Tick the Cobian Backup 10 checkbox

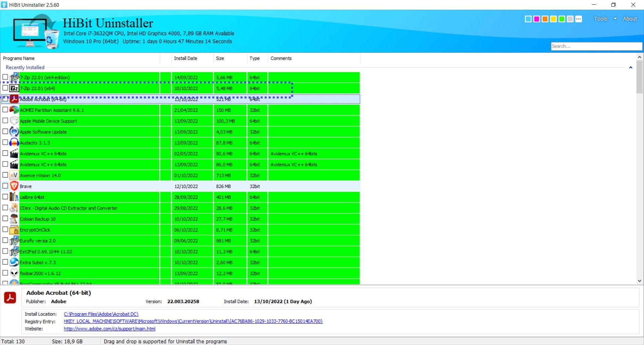(x=5, y=218)
